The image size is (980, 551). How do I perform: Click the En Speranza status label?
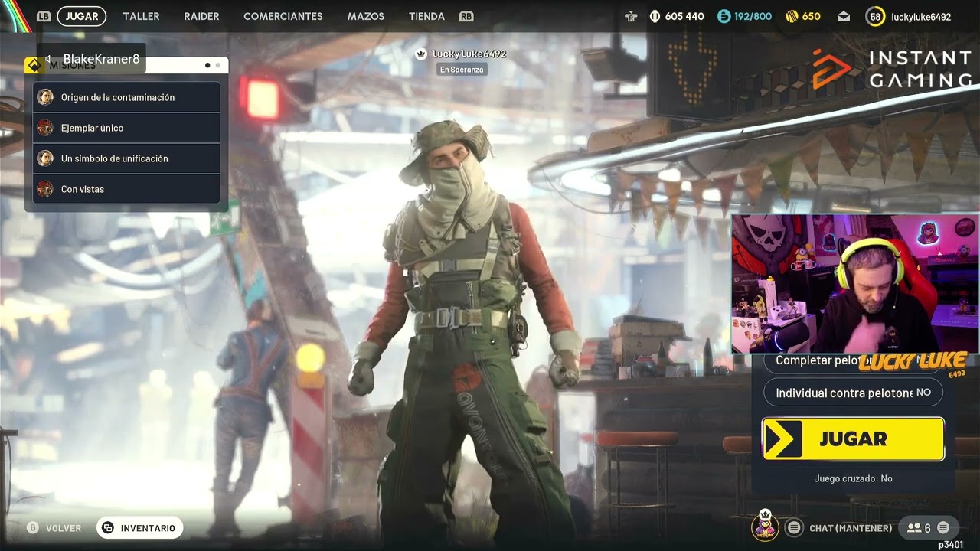[461, 70]
